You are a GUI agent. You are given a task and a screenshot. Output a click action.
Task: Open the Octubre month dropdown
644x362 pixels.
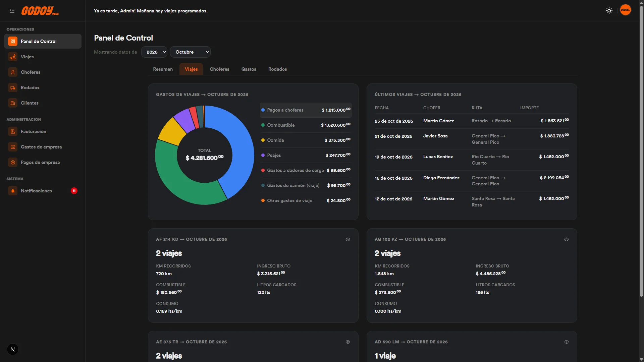(190, 52)
